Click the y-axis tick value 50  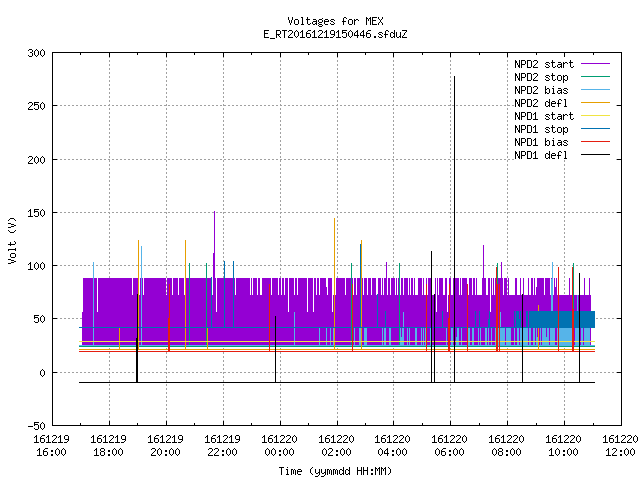(40, 319)
